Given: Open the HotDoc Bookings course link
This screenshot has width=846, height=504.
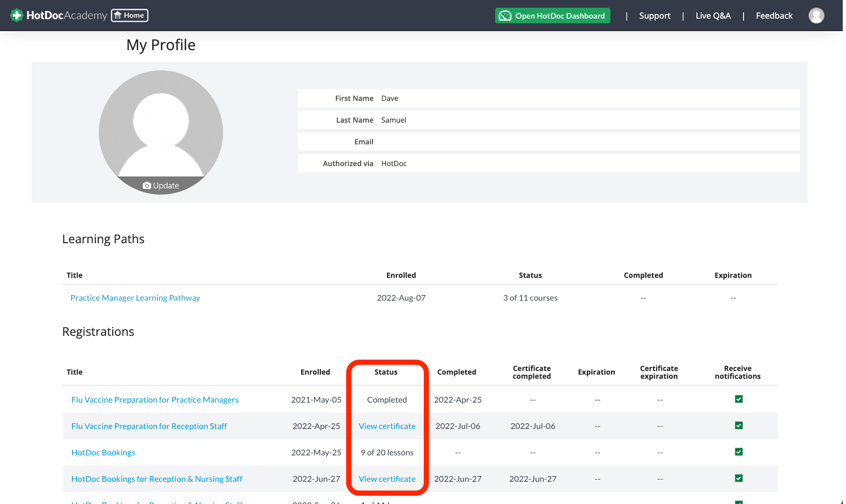Looking at the screenshot, I should coord(103,453).
